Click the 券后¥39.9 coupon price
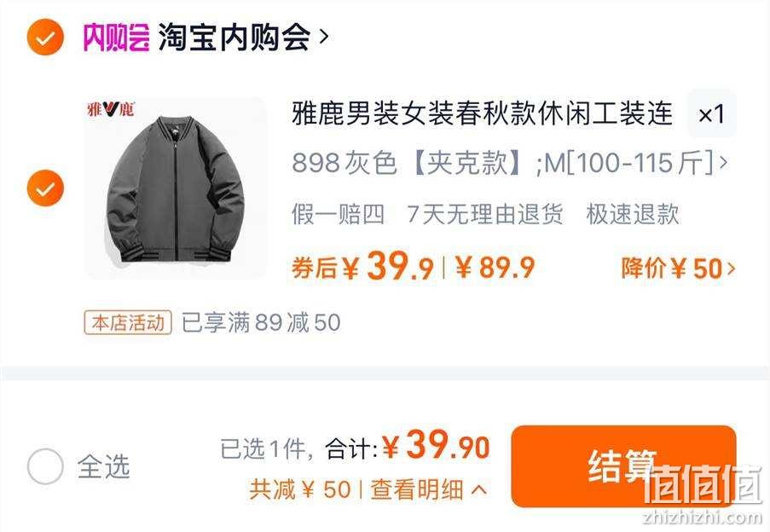770x532 pixels. click(x=362, y=267)
